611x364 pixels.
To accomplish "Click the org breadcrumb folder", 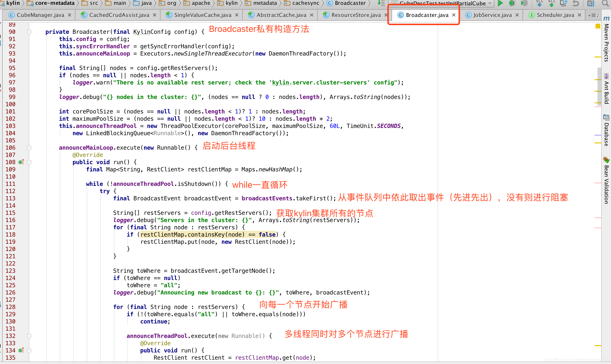I will 168,3.
